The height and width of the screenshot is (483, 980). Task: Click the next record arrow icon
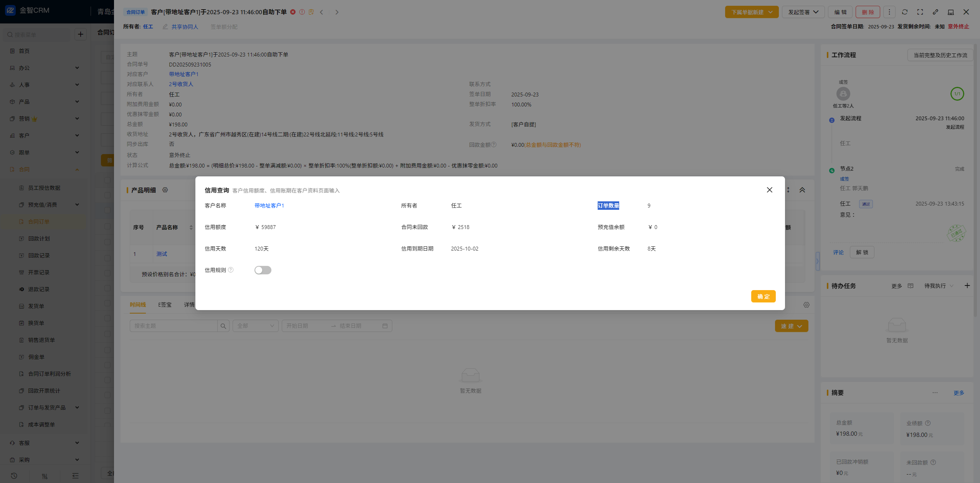point(337,12)
